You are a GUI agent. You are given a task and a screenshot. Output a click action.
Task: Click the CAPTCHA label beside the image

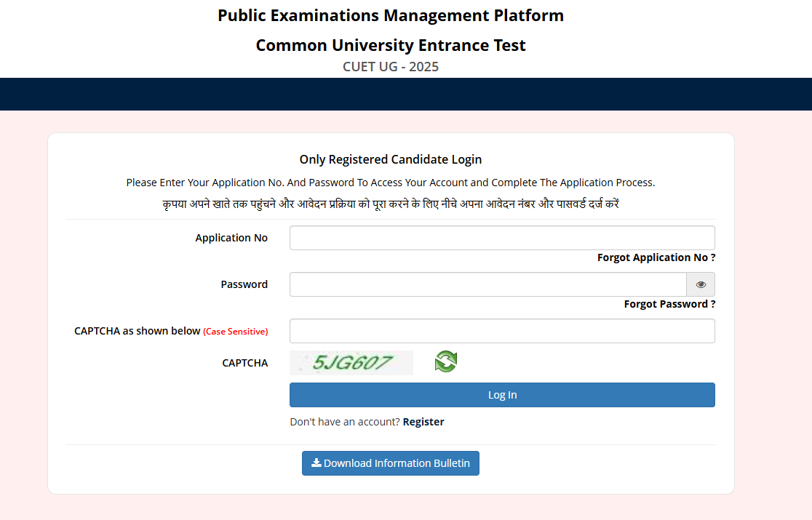coord(245,363)
